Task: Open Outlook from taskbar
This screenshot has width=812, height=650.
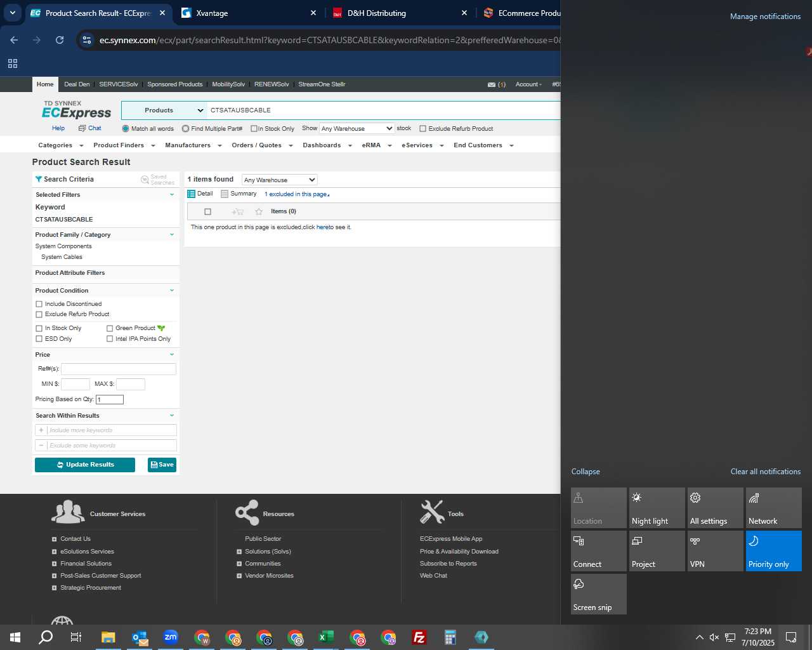Action: click(x=140, y=637)
